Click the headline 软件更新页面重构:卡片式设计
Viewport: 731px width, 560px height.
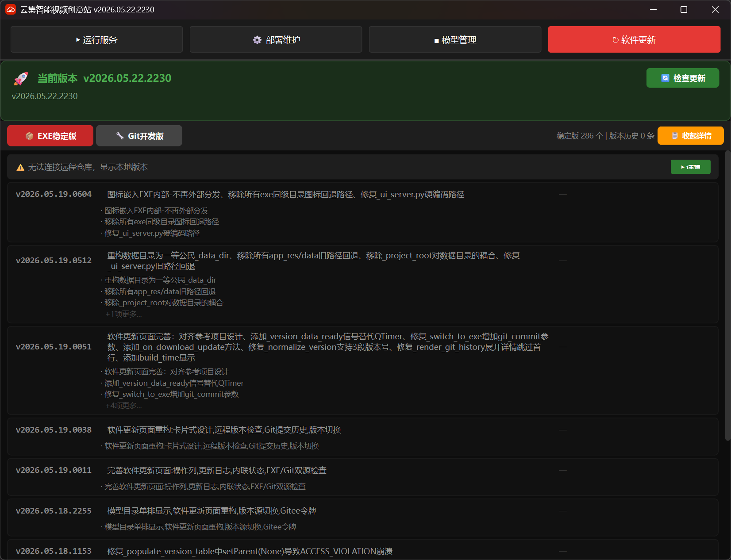click(x=224, y=430)
